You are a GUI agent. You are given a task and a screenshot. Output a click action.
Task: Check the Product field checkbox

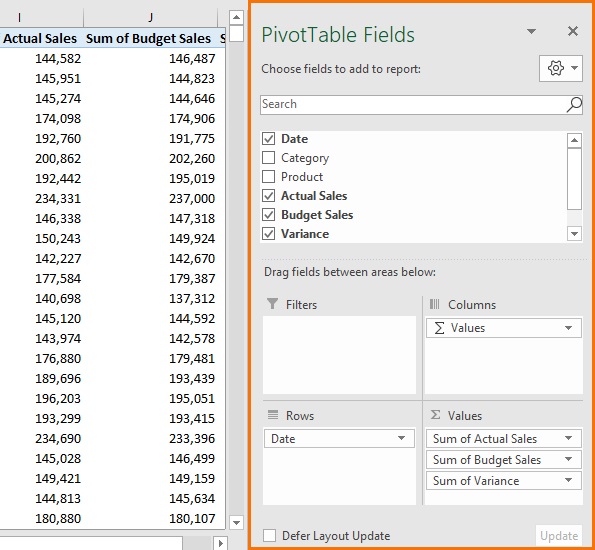(x=269, y=177)
